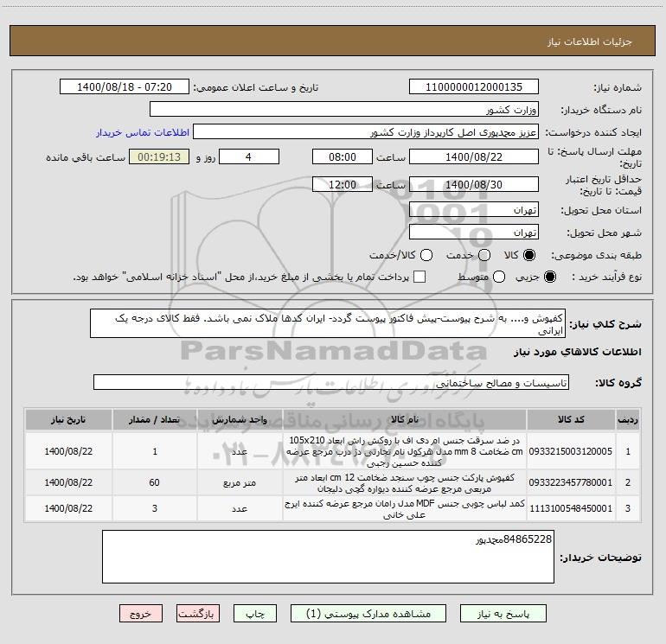Click پاسخ به نیاز button
The image size is (666, 644).
[x=503, y=614]
